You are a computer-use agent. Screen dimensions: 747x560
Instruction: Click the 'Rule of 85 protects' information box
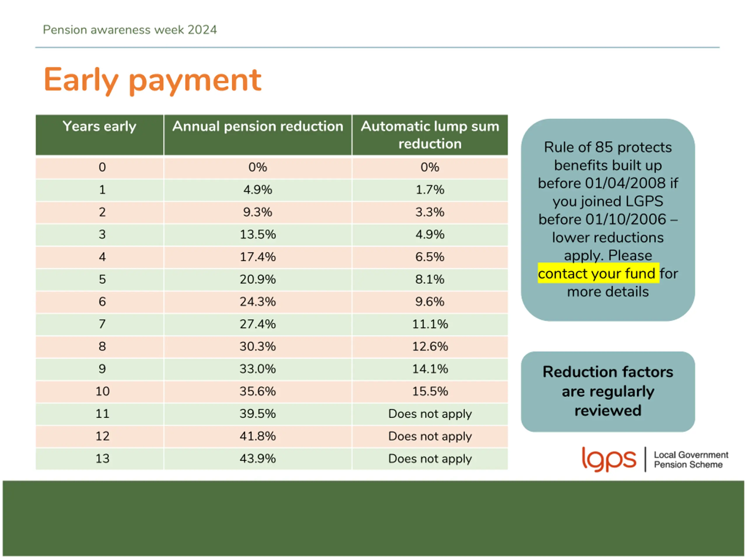pyautogui.click(x=608, y=220)
